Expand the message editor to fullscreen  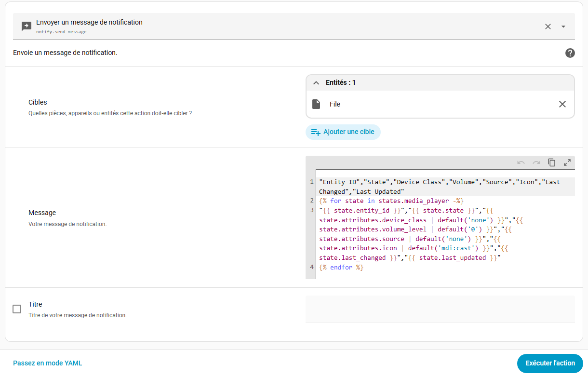coord(567,163)
